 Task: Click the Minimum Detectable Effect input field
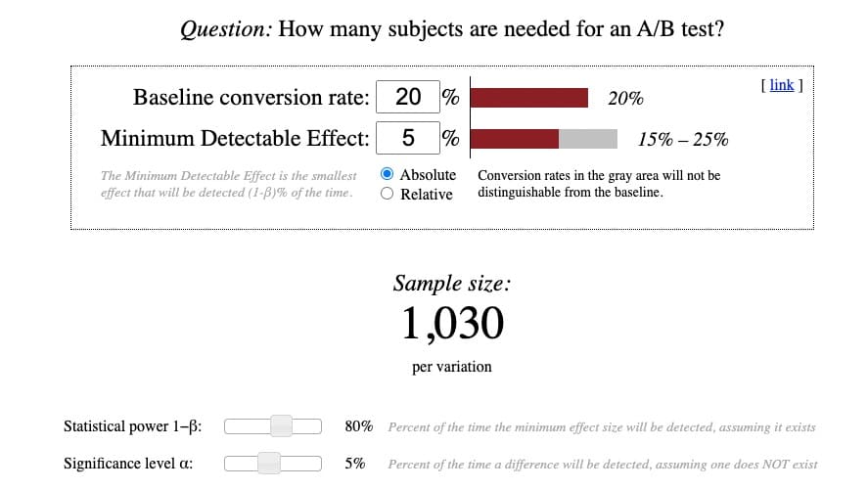(x=408, y=138)
